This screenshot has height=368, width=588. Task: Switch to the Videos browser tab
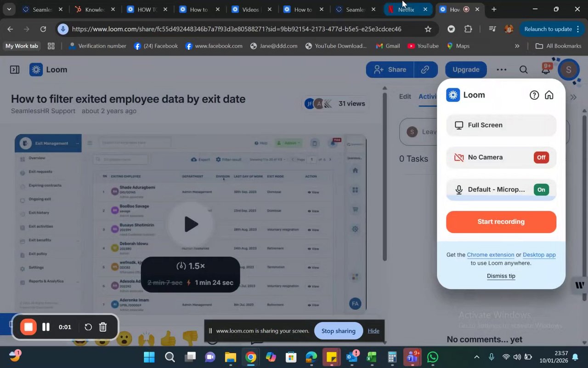[252, 9]
